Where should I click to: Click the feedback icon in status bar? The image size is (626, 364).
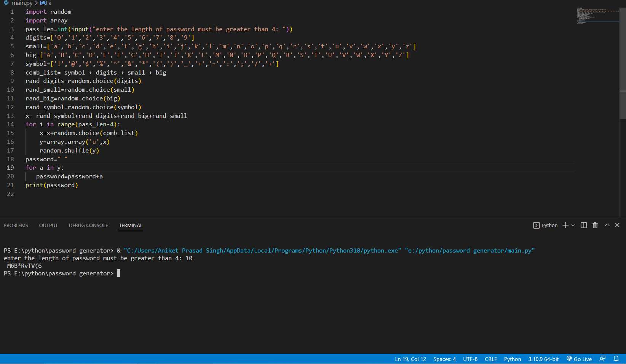[602, 359]
